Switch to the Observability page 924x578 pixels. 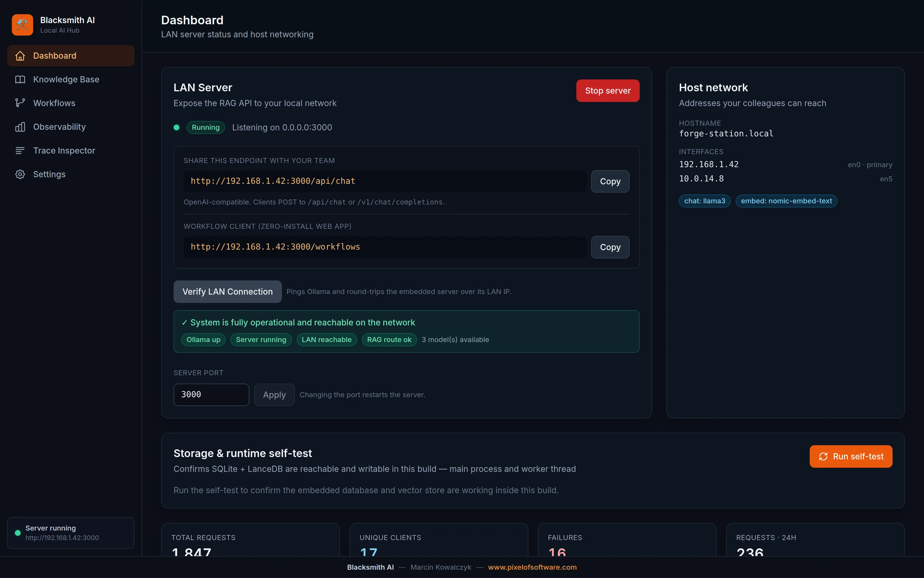click(71, 127)
